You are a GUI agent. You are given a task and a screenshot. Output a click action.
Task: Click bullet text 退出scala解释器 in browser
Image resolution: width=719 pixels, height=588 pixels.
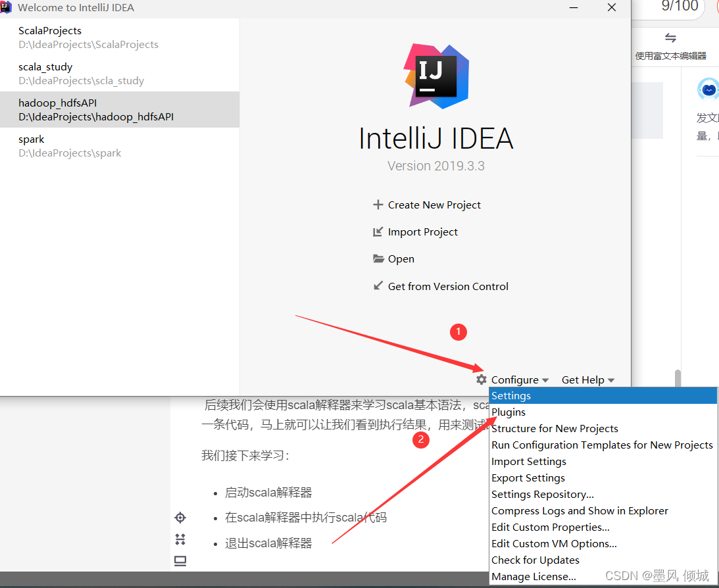[x=268, y=543]
